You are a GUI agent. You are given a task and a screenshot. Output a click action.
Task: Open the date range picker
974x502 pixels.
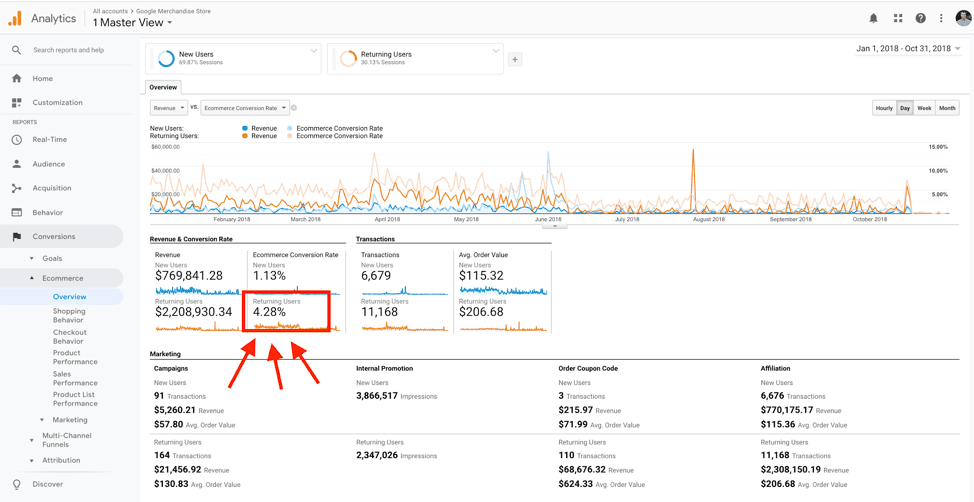pos(908,49)
